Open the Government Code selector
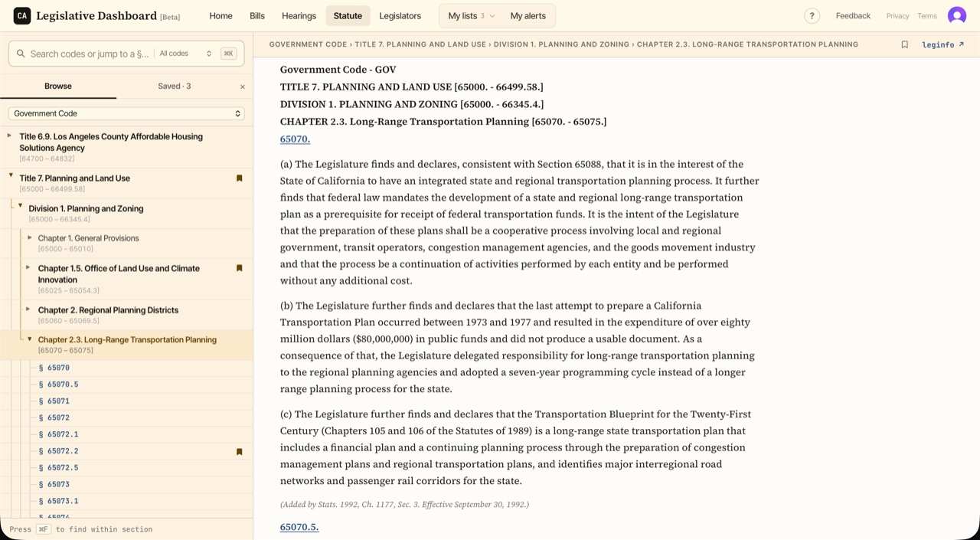 click(x=126, y=113)
